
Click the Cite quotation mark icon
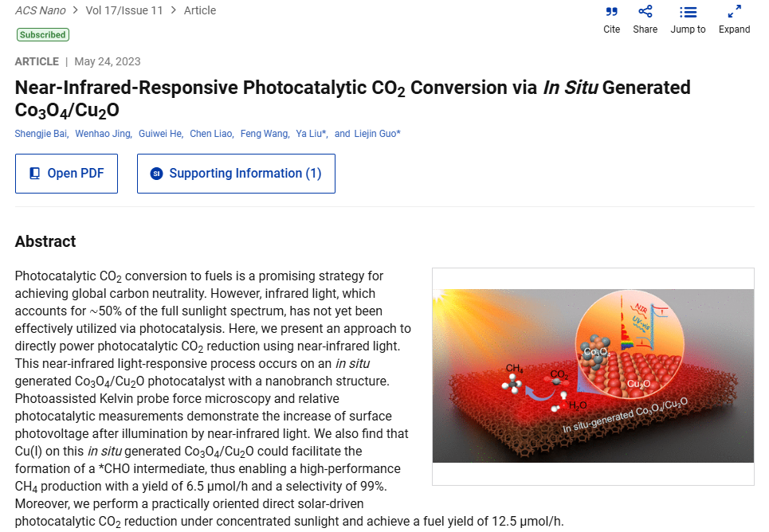click(611, 11)
